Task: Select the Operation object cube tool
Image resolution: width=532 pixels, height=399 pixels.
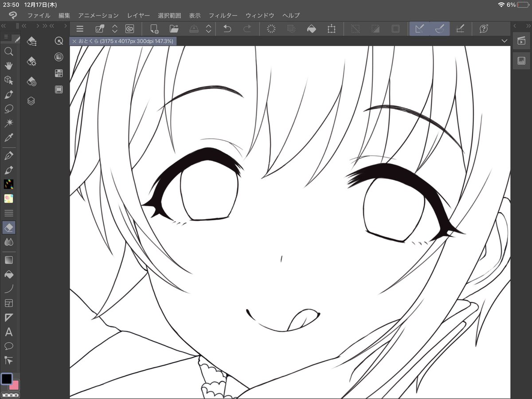Action: coord(8,80)
